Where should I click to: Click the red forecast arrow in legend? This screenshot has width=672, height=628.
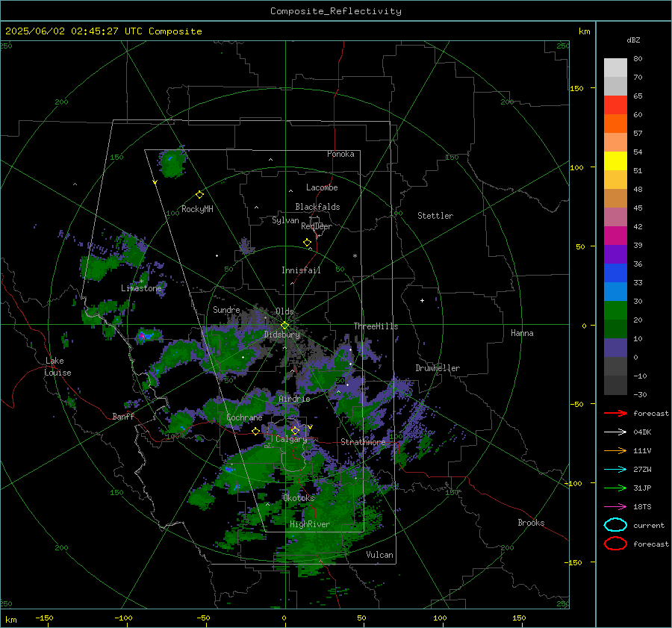[615, 413]
